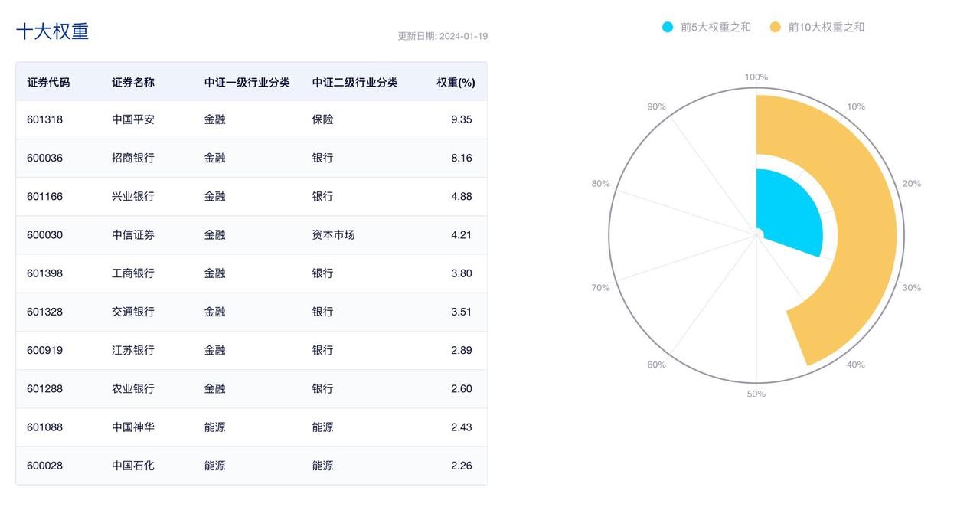Expand details for 中国平安 row

(130, 119)
